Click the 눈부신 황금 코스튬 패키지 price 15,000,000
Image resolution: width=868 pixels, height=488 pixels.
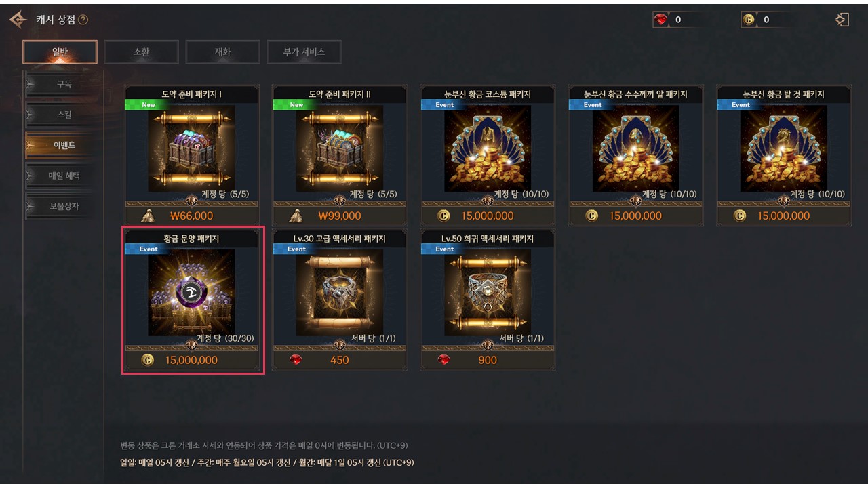tap(488, 216)
